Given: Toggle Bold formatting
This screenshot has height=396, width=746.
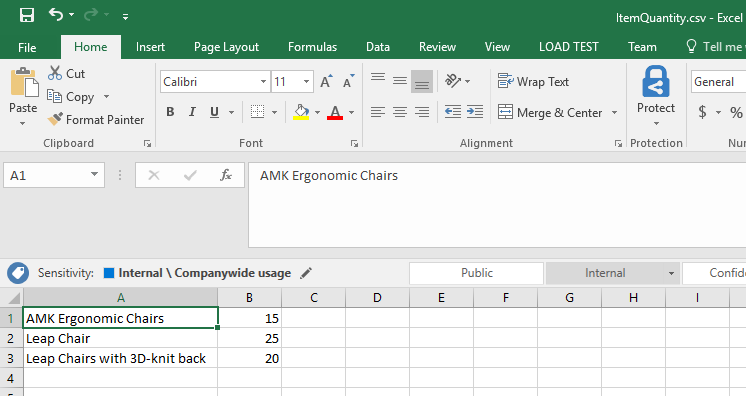Looking at the screenshot, I should (x=170, y=112).
